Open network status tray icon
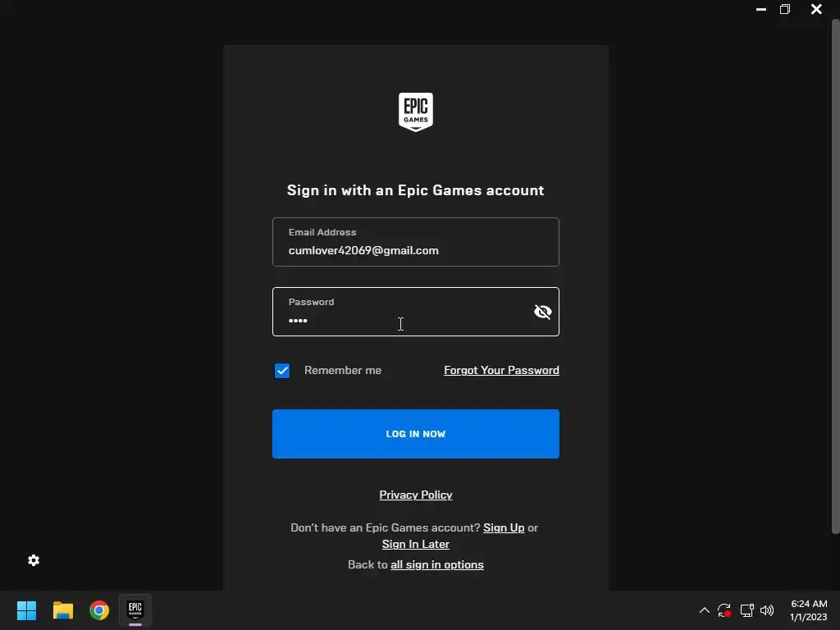The width and height of the screenshot is (840, 630). point(746,610)
